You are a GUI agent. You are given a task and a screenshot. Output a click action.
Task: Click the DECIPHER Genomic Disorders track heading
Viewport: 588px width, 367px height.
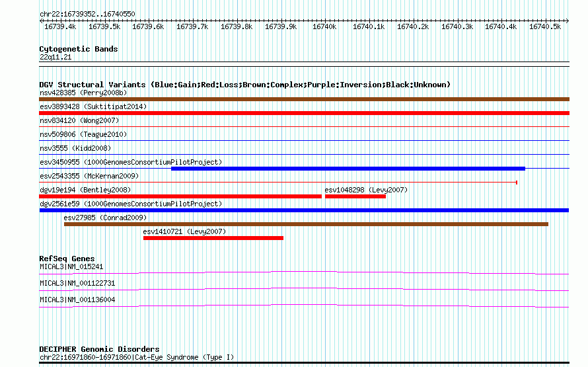pyautogui.click(x=99, y=349)
